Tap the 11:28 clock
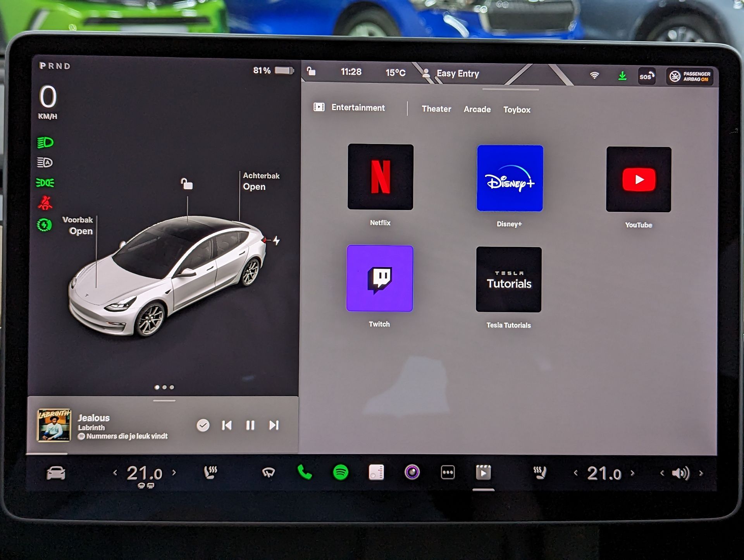Viewport: 744px width, 560px height. point(351,72)
